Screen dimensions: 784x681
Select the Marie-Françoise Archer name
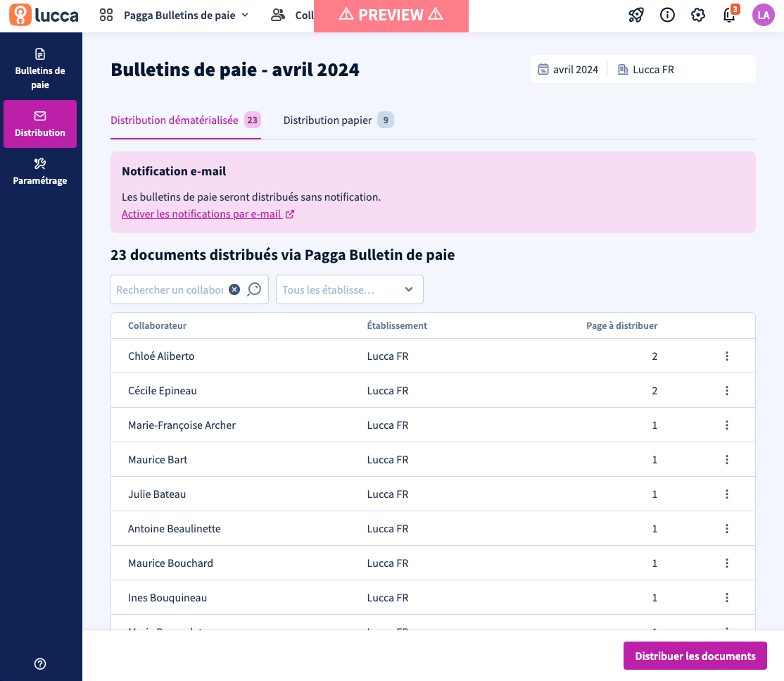(182, 425)
